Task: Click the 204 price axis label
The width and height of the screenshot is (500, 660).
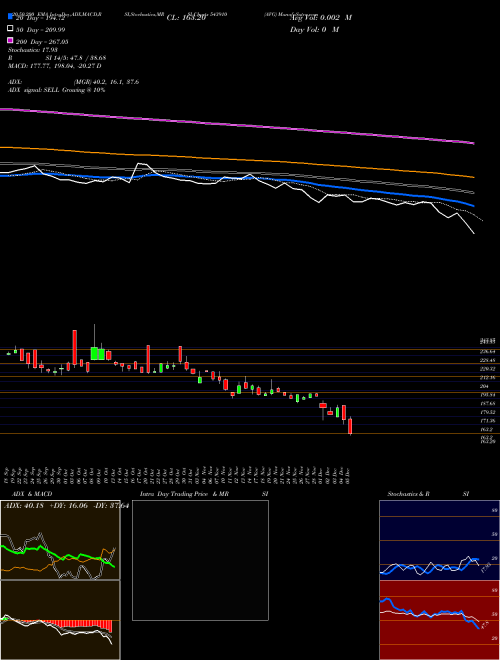Action: point(484,386)
